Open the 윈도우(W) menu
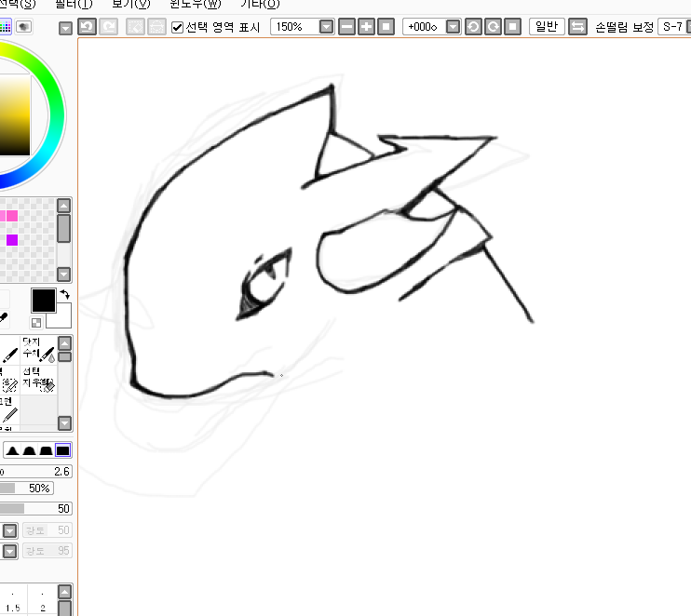Image resolution: width=691 pixels, height=616 pixels. tap(194, 5)
